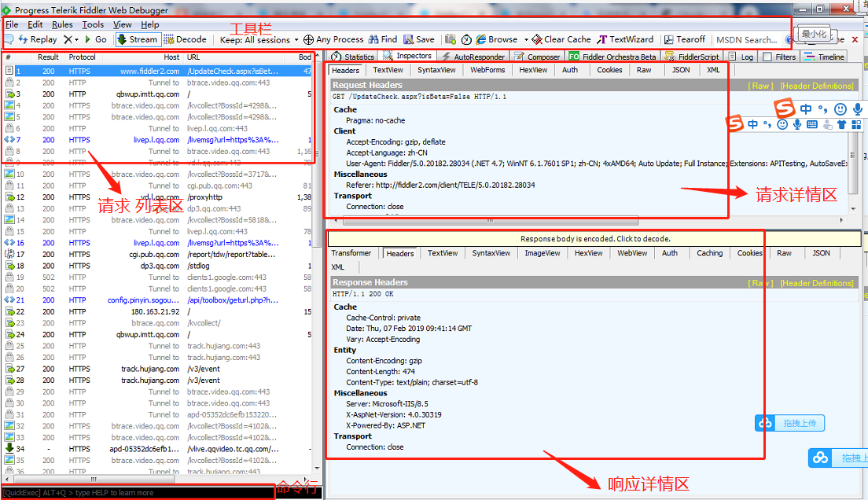Select session 7 livep.l.qq.com
This screenshot has width=868, height=500.
click(x=158, y=139)
